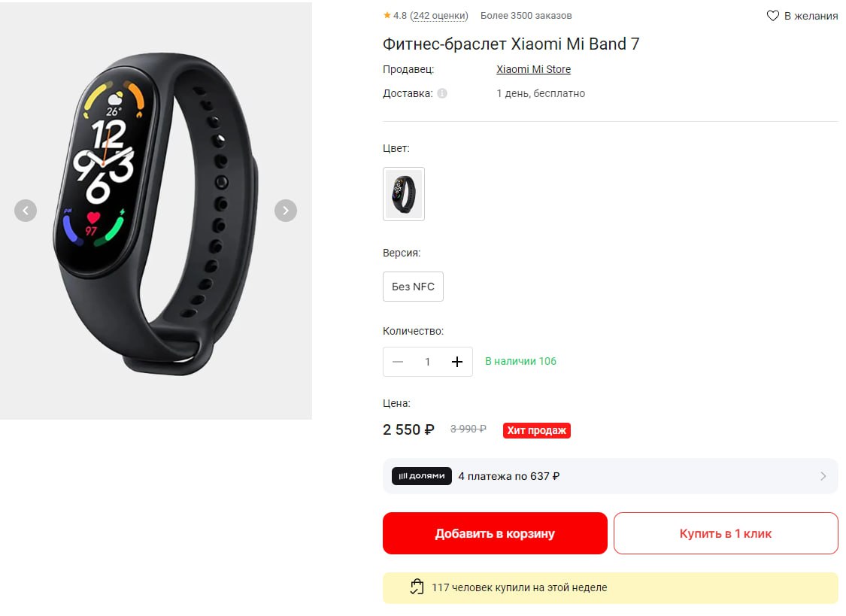Viewport: 846px width, 616px height.
Task: Click the main Mi Band 7 image
Action: coord(156,211)
